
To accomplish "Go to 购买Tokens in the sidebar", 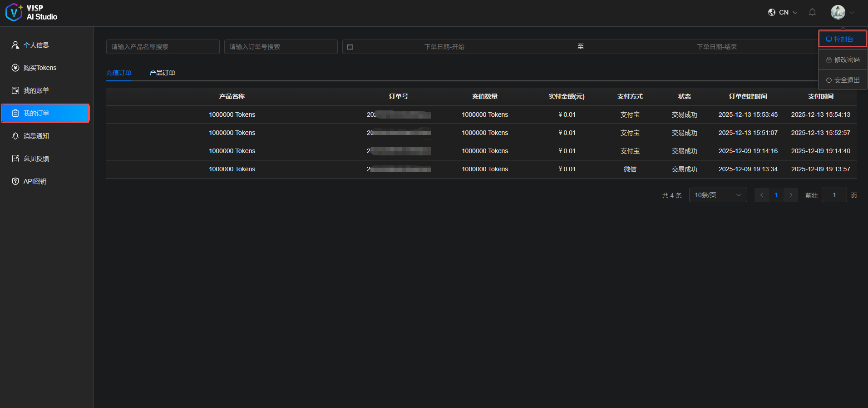I will 40,68.
